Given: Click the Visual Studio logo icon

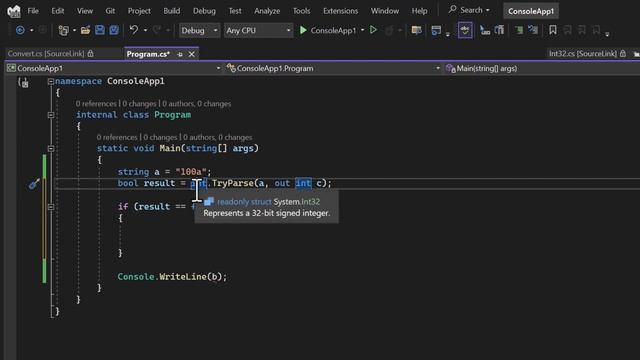Looking at the screenshot, I should click(14, 11).
